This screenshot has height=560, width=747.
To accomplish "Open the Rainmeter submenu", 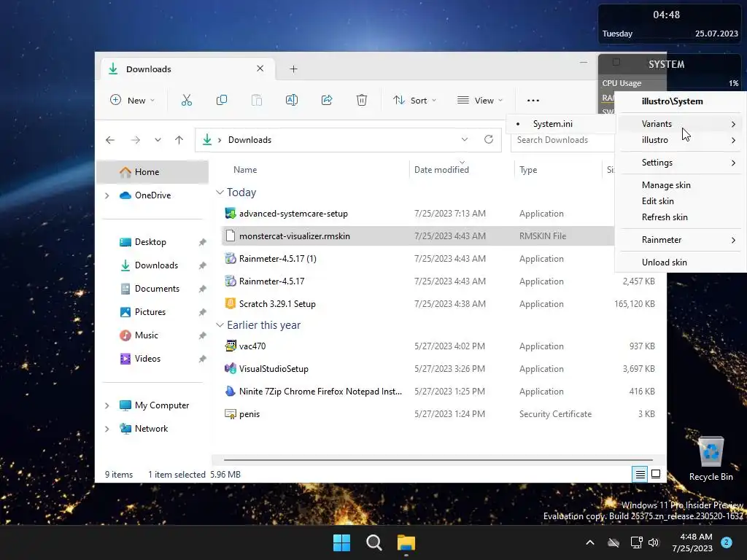I will point(681,239).
